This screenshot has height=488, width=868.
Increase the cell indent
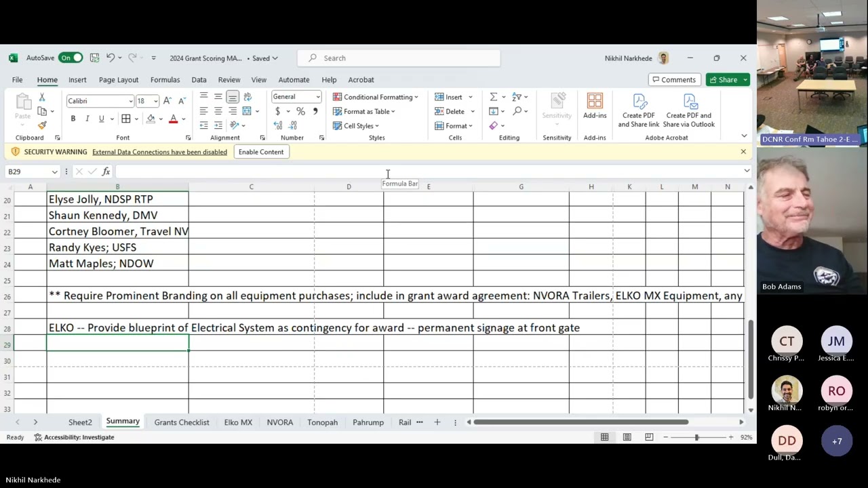pos(218,125)
